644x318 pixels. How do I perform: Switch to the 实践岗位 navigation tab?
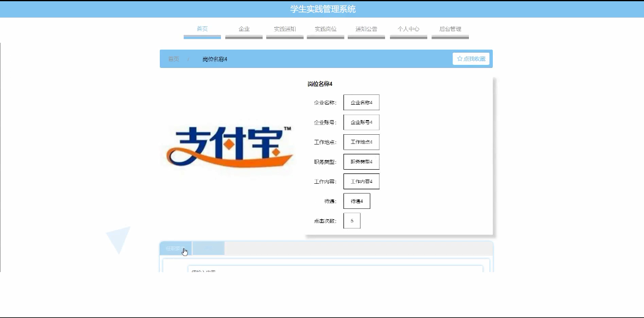click(x=325, y=31)
